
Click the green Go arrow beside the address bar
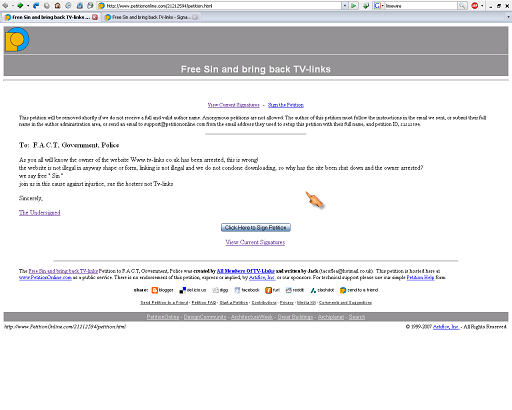[353, 6]
